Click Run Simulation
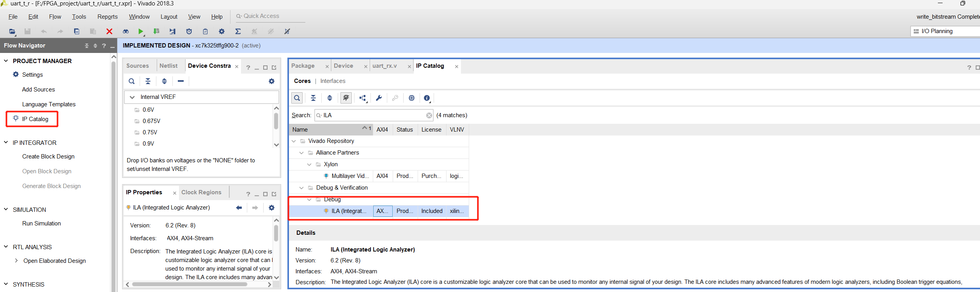This screenshot has width=980, height=292. pos(41,223)
